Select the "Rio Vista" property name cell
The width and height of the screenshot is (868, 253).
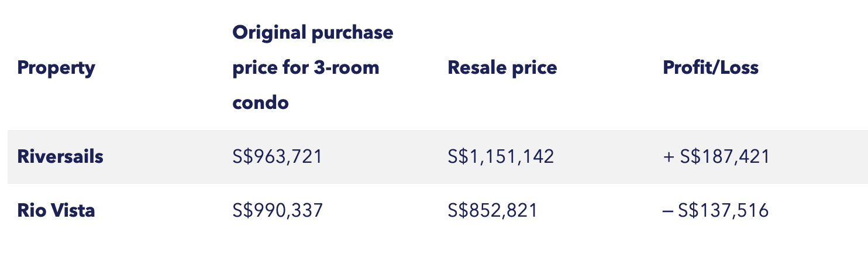56,210
